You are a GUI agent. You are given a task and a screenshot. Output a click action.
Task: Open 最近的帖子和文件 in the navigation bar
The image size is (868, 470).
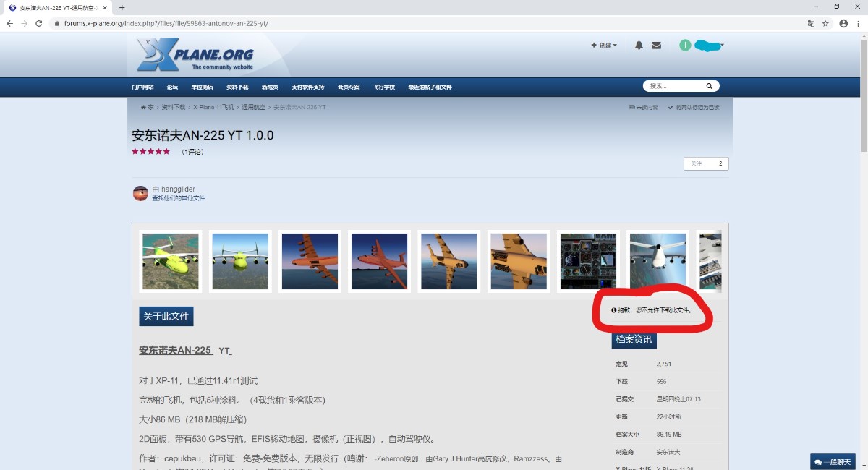[x=430, y=87]
